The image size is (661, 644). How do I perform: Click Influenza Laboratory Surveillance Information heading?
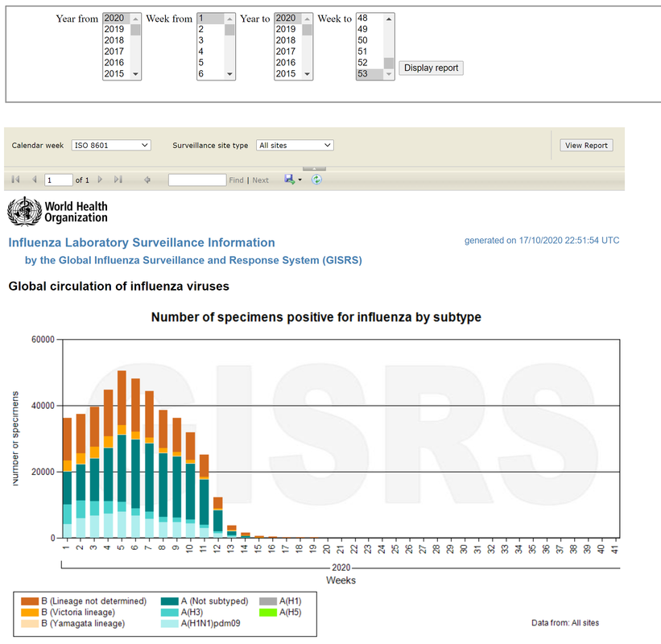[x=142, y=243]
